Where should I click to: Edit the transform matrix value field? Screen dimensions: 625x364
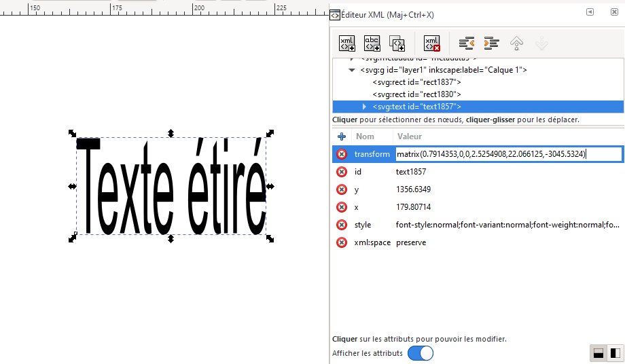(509, 154)
